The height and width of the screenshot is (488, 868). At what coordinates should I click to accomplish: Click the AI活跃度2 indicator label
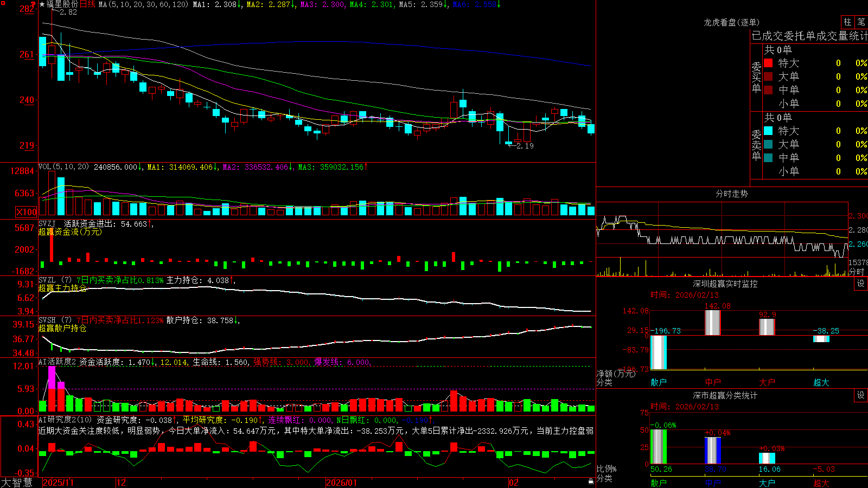[x=57, y=362]
